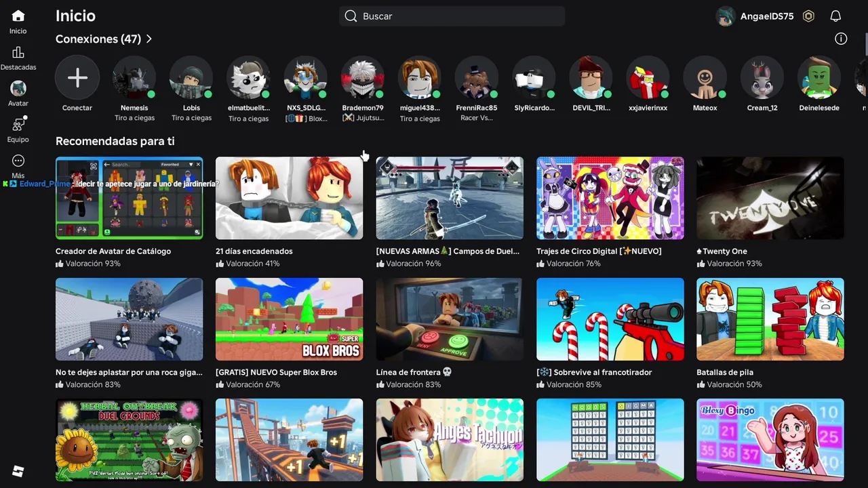Open the Línea de frontera thumbnail
Screen dimensions: 868x488
click(450, 319)
